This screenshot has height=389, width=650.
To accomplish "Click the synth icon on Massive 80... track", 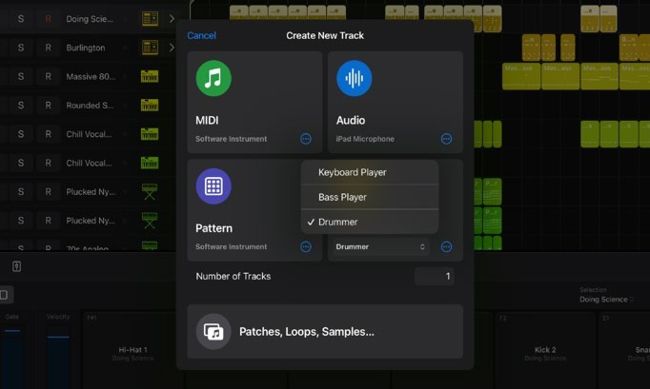I will pos(150,76).
